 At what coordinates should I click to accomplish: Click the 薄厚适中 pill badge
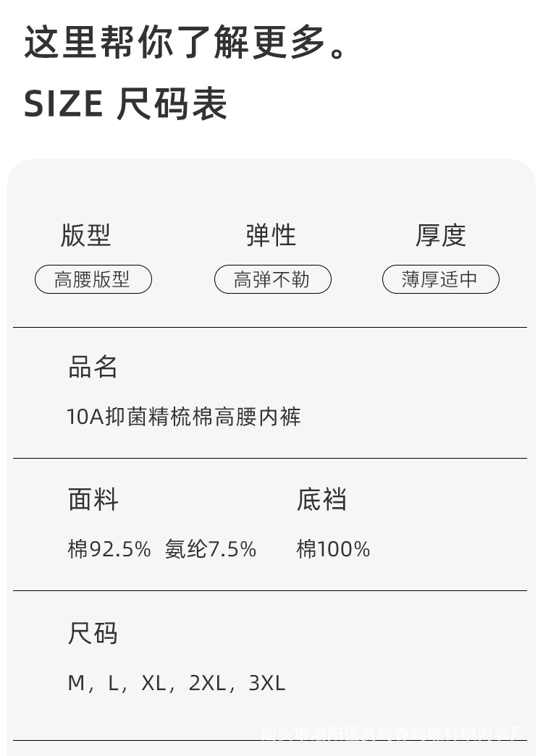coord(440,279)
